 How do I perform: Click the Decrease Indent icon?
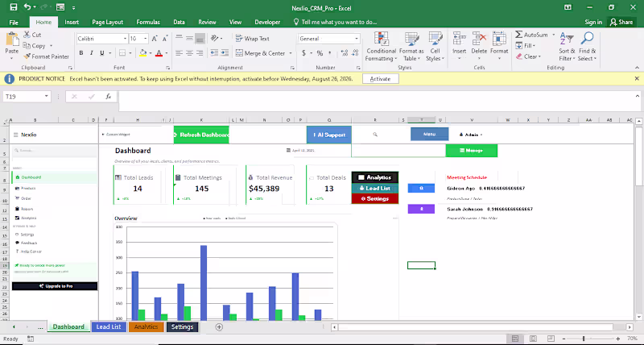[214, 53]
